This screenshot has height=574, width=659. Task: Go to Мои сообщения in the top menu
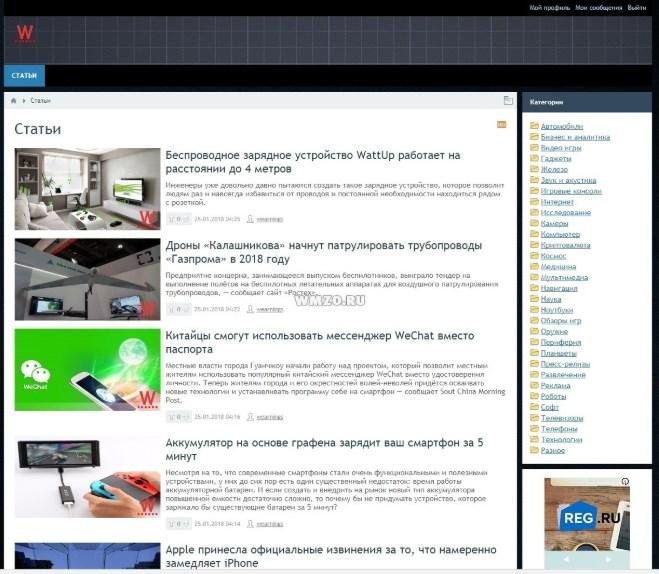(598, 7)
